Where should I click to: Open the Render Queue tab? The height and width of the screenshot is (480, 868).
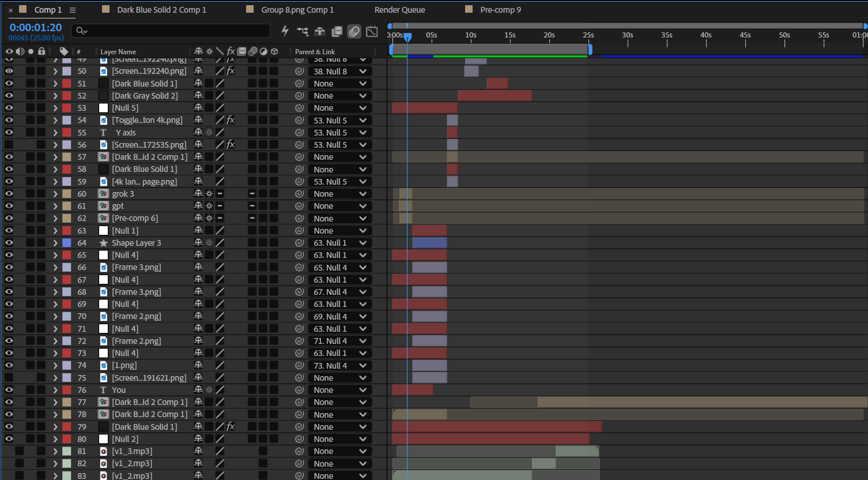click(400, 10)
